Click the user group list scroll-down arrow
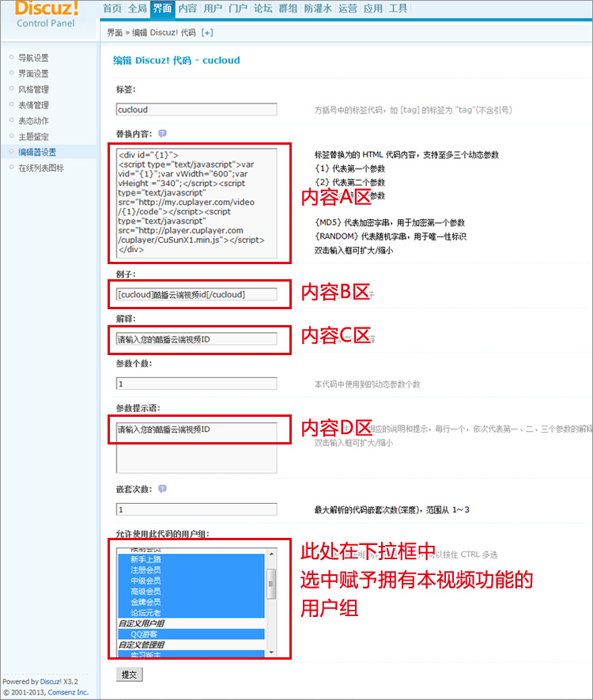The width and height of the screenshot is (593, 700). click(271, 651)
